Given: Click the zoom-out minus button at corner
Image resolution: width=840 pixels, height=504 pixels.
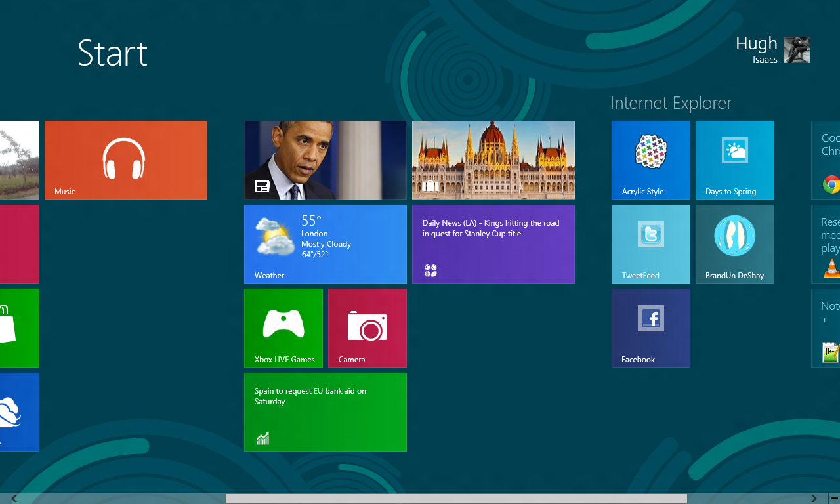Looking at the screenshot, I should point(834,499).
